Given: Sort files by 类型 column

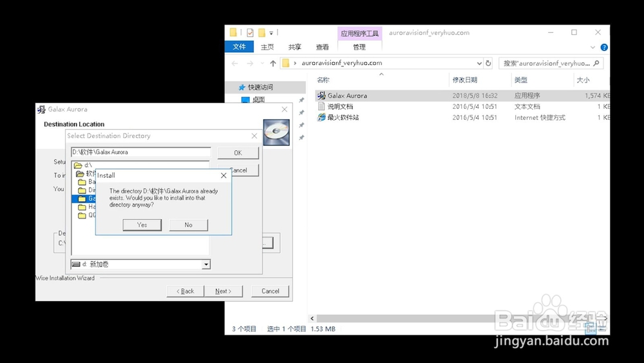Looking at the screenshot, I should [x=521, y=80].
